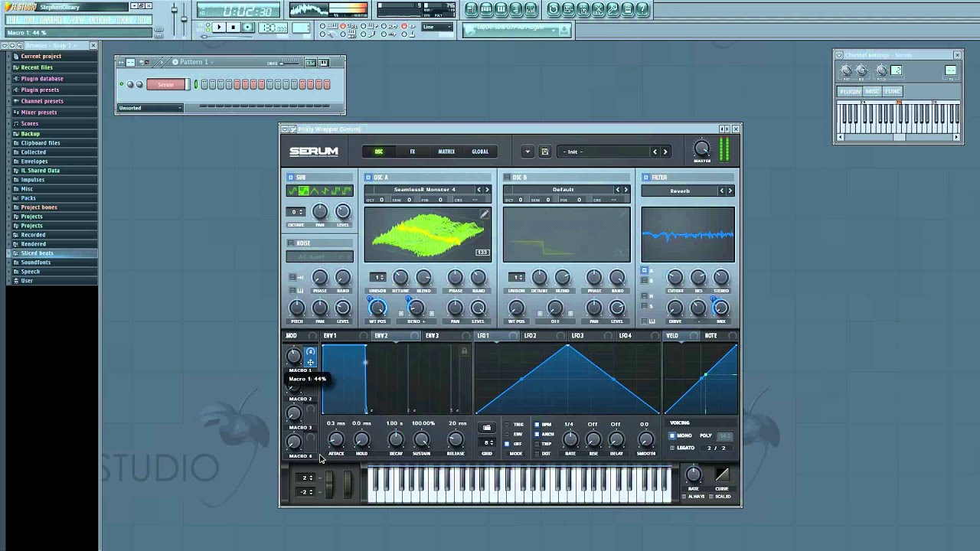980x551 pixels.
Task: Open the Unsorted channel filter dropdown
Action: 150,108
